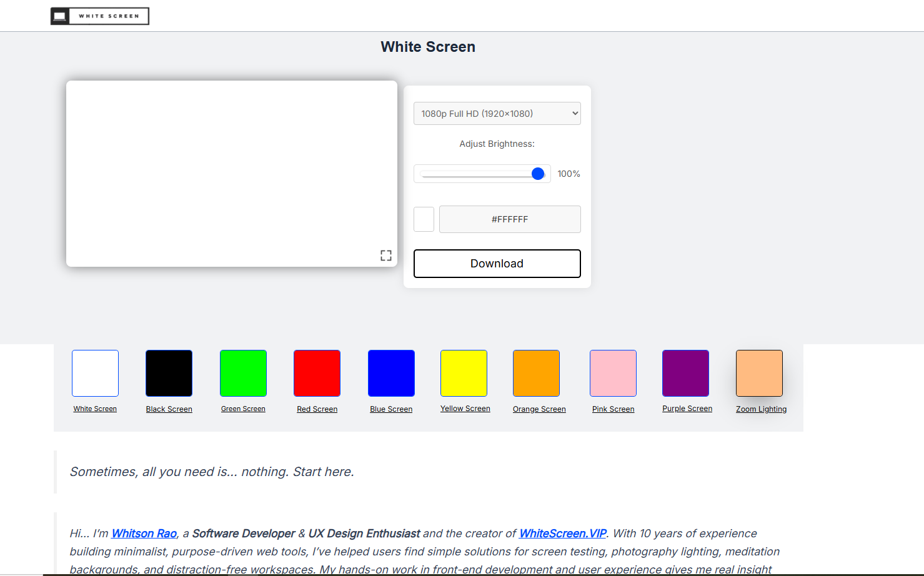
Task: Choose the Purple Screen color square
Action: point(685,373)
